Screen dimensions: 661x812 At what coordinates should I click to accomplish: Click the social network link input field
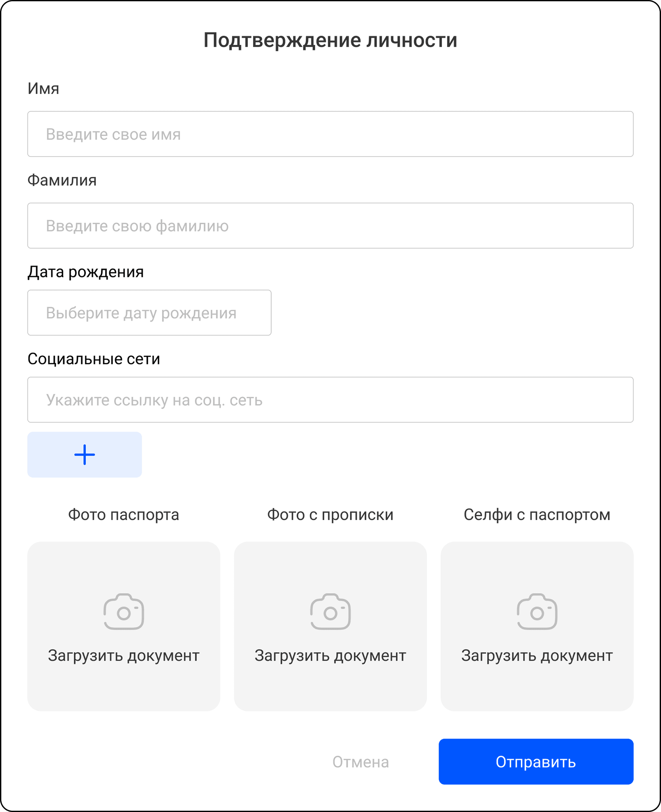(330, 400)
